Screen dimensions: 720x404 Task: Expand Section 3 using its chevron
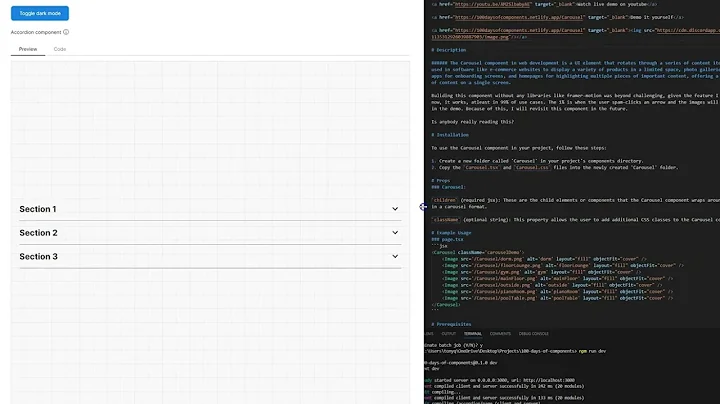[x=395, y=257]
